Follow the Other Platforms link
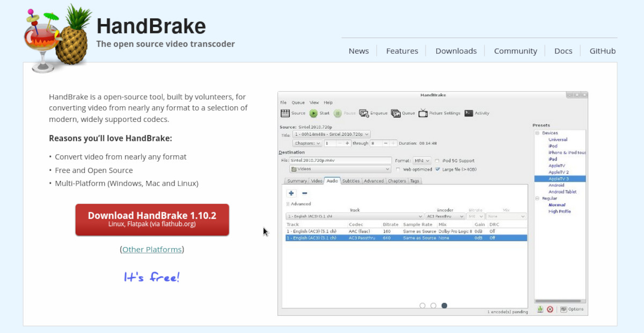The image size is (644, 333). [x=152, y=249]
